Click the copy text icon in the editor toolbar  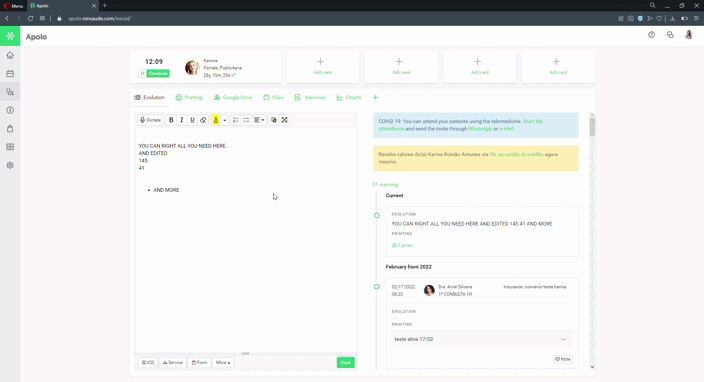tap(273, 120)
